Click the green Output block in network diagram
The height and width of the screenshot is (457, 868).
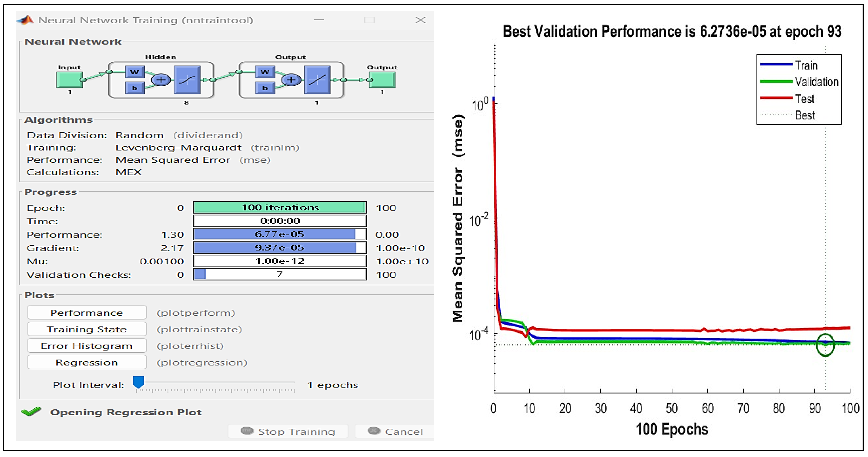383,80
